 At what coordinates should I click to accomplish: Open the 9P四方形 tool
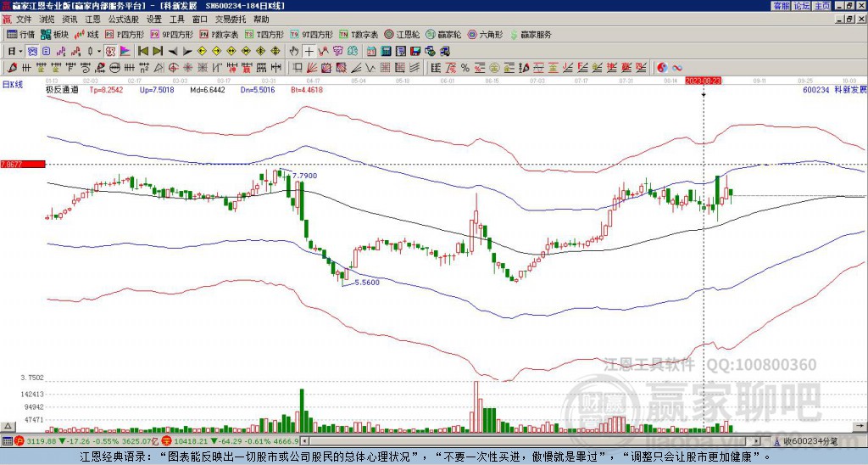[x=172, y=35]
